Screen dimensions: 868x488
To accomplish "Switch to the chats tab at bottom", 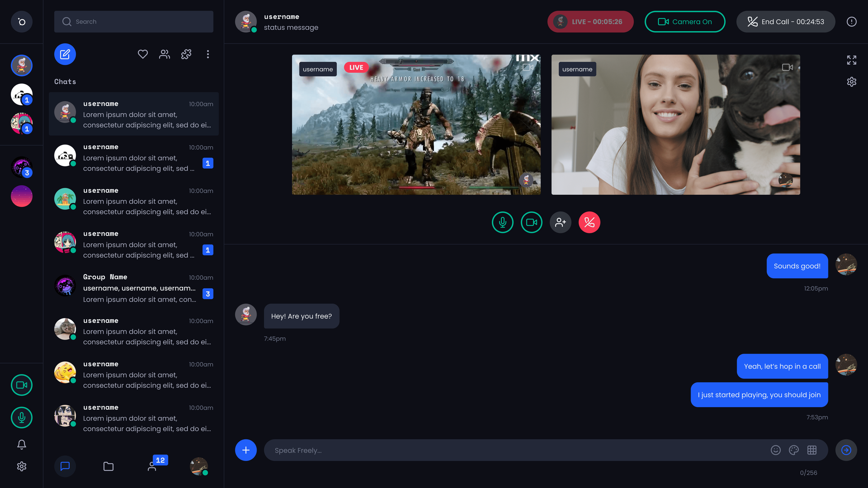I will [65, 466].
